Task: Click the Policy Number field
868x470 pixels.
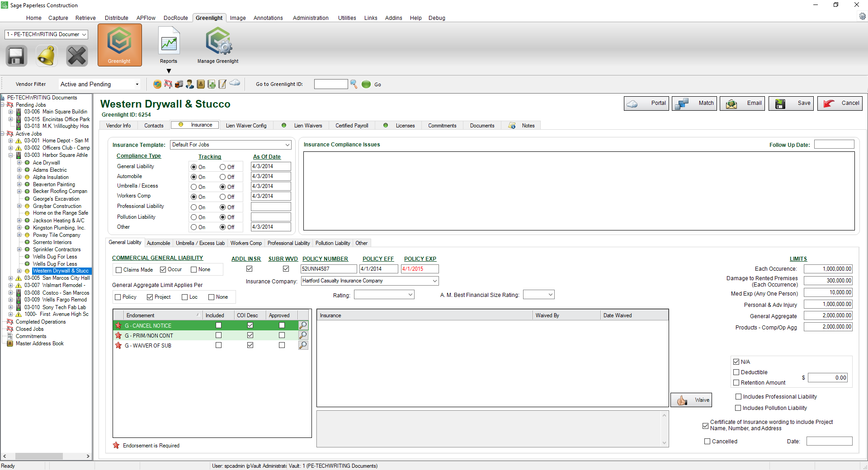Action: pos(329,269)
